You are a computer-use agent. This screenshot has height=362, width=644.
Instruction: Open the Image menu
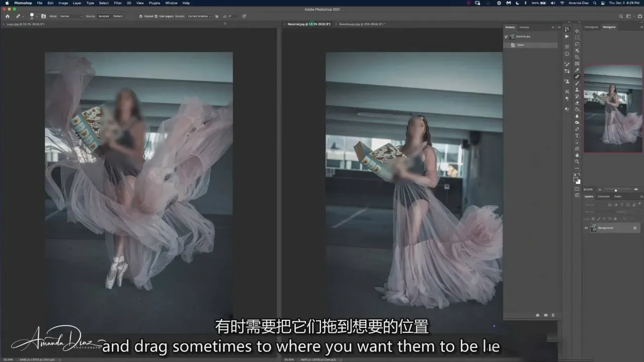[63, 3]
